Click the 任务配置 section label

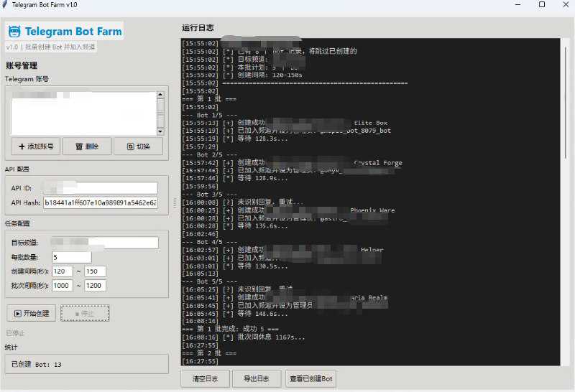(x=17, y=223)
